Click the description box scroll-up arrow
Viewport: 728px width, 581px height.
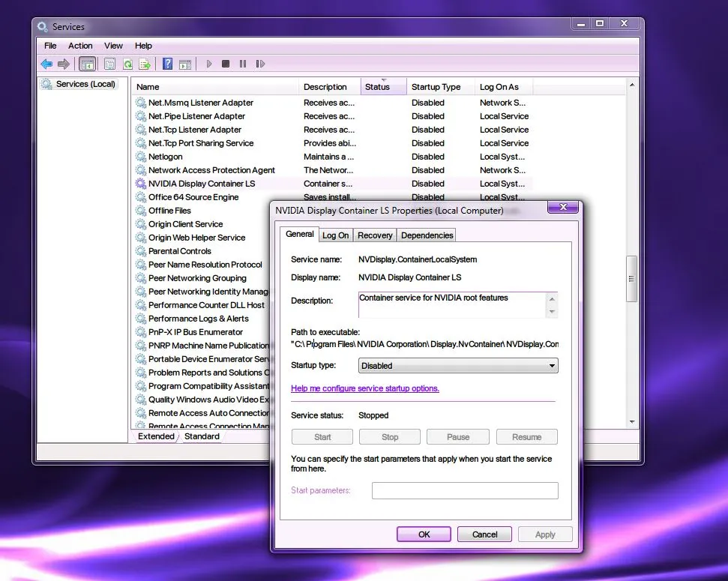552,298
